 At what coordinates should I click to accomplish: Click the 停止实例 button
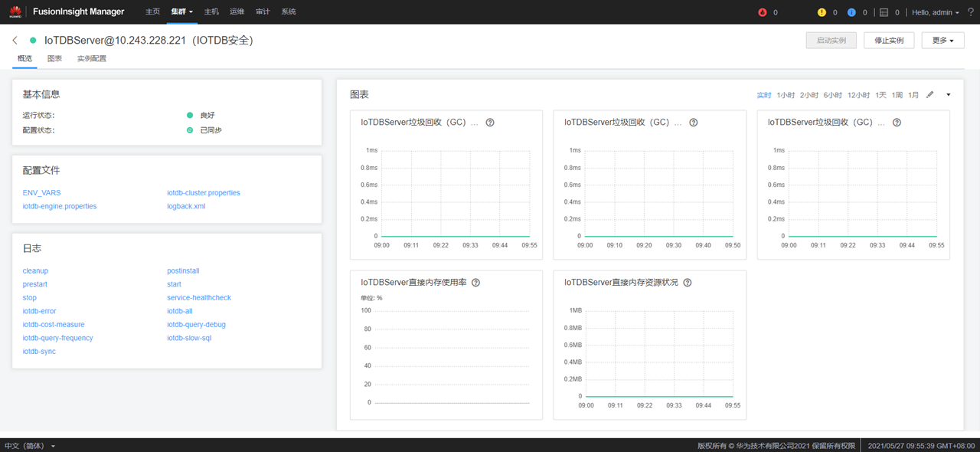[889, 41]
